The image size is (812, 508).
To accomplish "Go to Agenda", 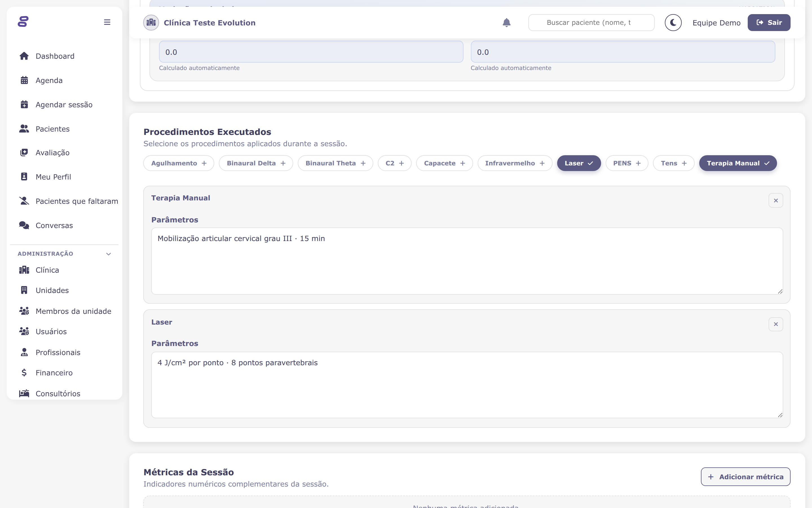I will pyautogui.click(x=49, y=80).
